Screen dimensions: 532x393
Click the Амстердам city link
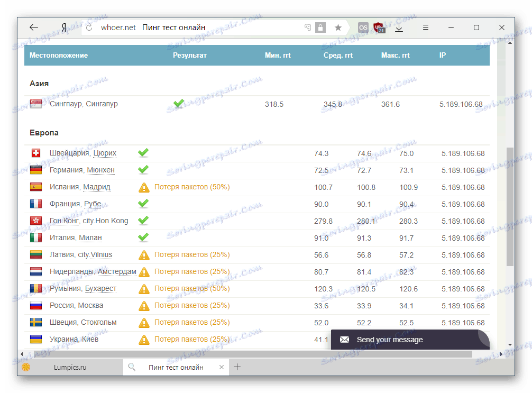pyautogui.click(x=117, y=272)
